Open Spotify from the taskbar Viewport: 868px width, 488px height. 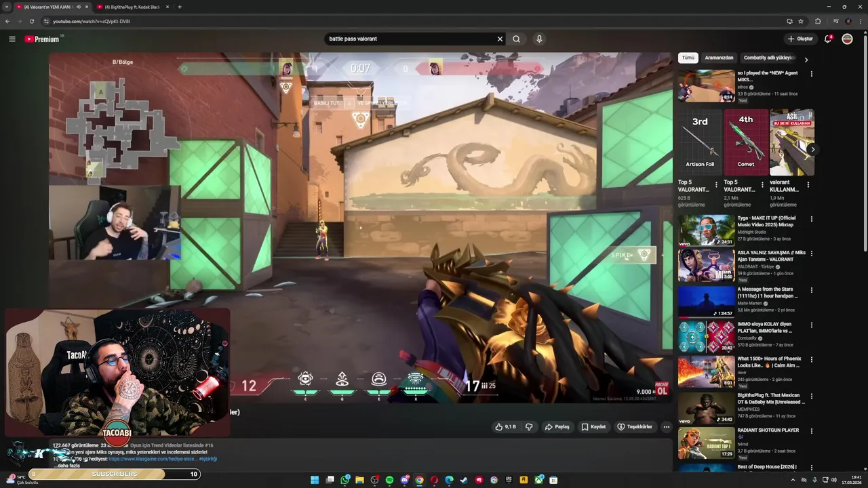389,480
